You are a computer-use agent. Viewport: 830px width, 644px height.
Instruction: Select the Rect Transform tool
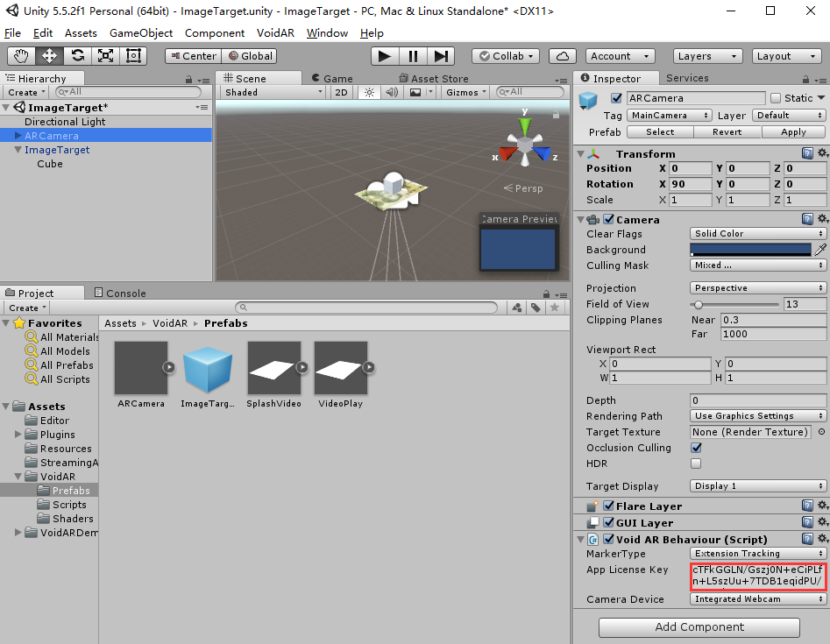[x=133, y=55]
